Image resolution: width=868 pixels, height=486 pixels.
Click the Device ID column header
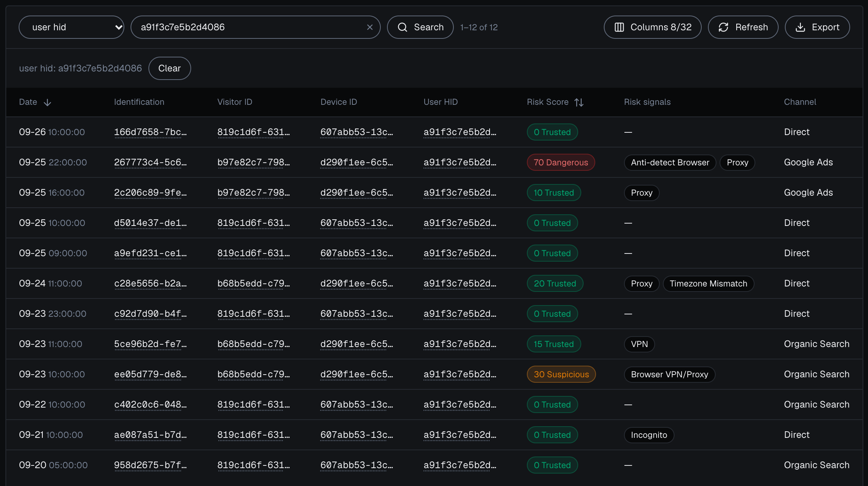coord(338,102)
